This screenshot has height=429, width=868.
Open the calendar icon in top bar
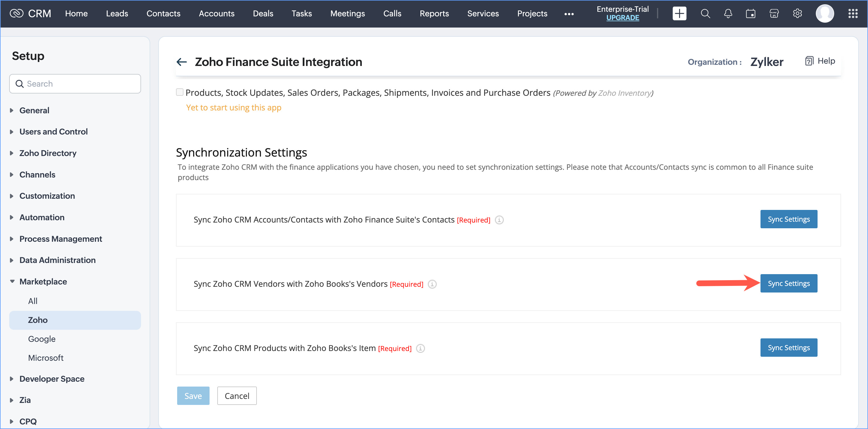750,13
